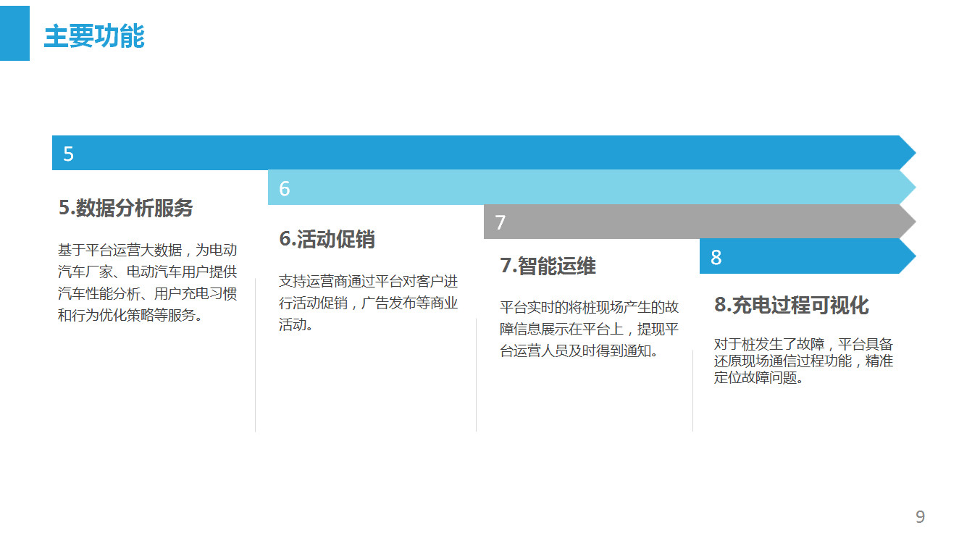Select the arrow tip of bar 5

[907, 153]
